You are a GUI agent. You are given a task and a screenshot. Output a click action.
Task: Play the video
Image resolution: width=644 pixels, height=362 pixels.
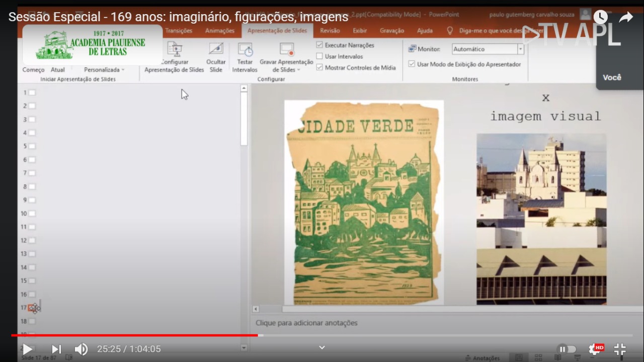click(x=27, y=349)
